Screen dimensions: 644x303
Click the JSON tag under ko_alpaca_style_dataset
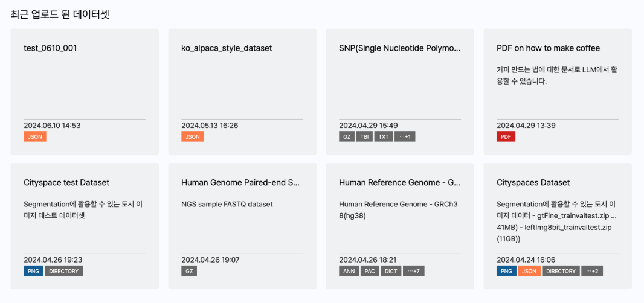(193, 137)
